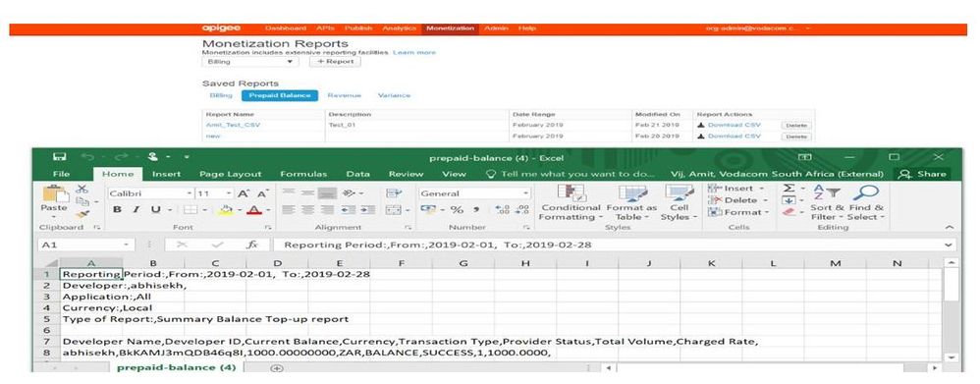This screenshot has width=980, height=384.
Task: Click the AutoSum sigma icon
Action: click(x=789, y=189)
